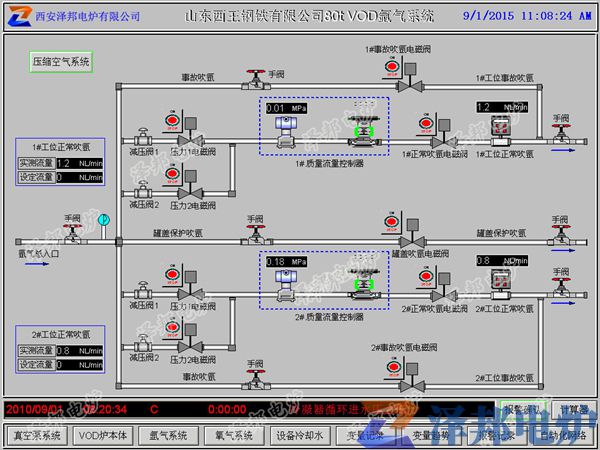Switch to the 真空泵系统 page
600x450 pixels.
tap(36, 437)
